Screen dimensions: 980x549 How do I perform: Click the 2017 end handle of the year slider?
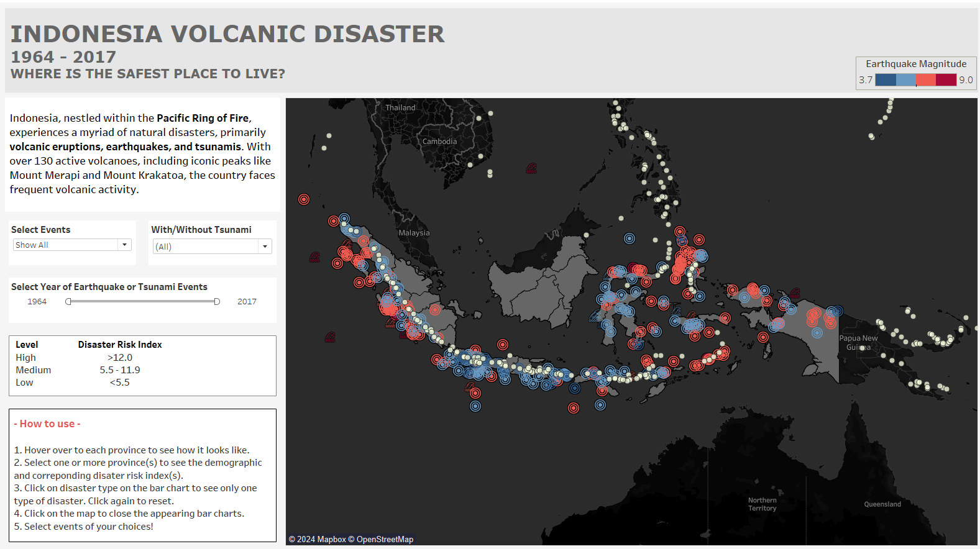pos(217,302)
